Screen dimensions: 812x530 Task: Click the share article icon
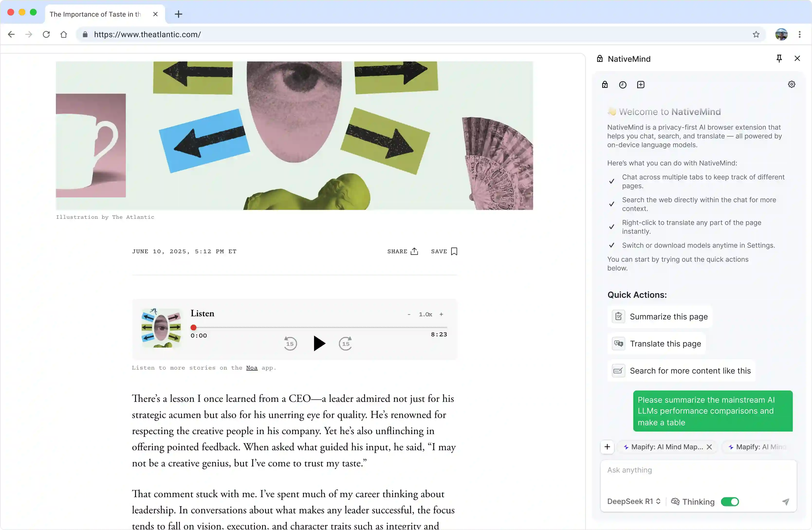414,251
